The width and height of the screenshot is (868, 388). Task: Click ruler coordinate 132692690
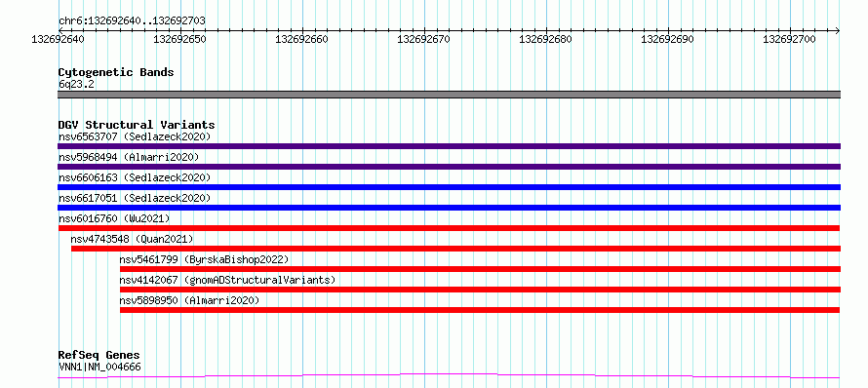pos(668,39)
